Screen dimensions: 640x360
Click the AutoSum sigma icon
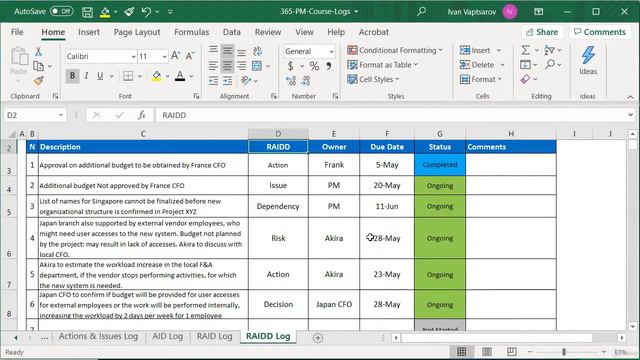(x=526, y=50)
